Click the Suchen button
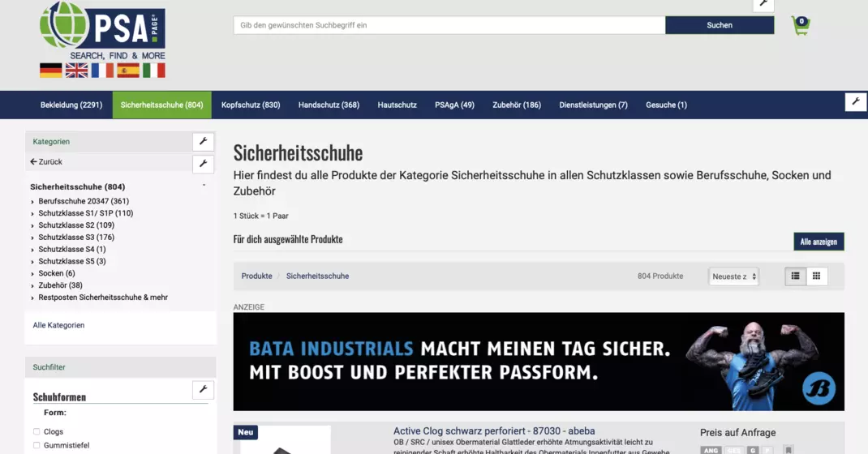 [x=720, y=25]
